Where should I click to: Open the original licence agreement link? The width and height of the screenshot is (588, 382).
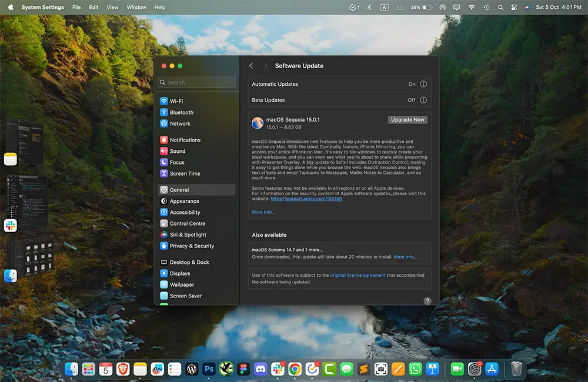click(x=358, y=275)
